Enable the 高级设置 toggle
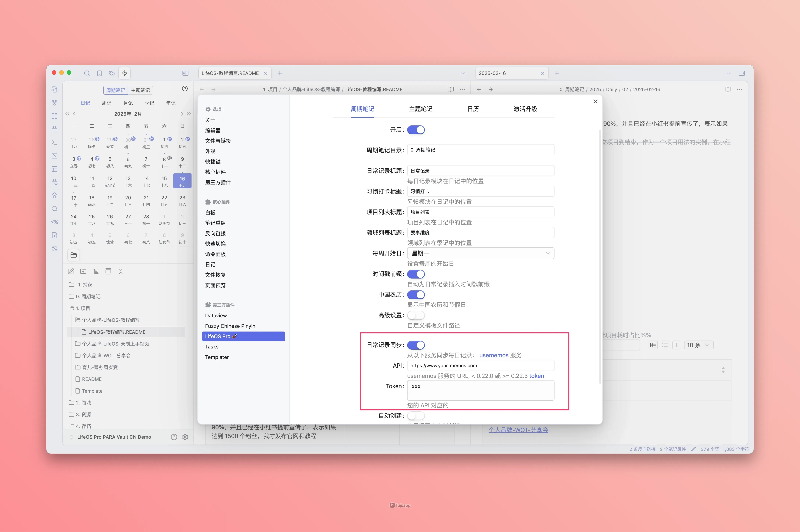This screenshot has height=532, width=800. click(416, 316)
